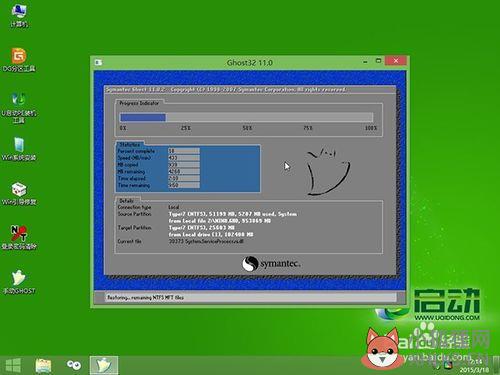Minimize the Ghost32 window
The width and height of the screenshot is (500, 375).
[366, 61]
